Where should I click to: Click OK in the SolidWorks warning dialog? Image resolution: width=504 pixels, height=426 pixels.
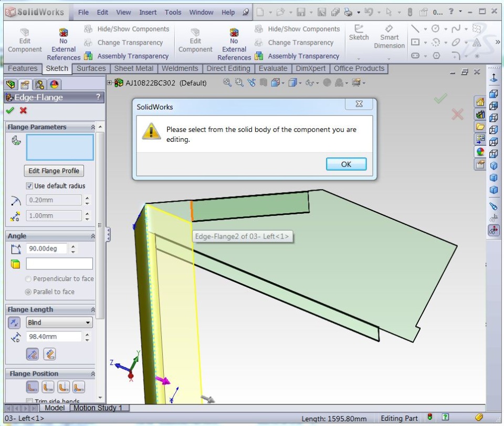click(x=346, y=164)
